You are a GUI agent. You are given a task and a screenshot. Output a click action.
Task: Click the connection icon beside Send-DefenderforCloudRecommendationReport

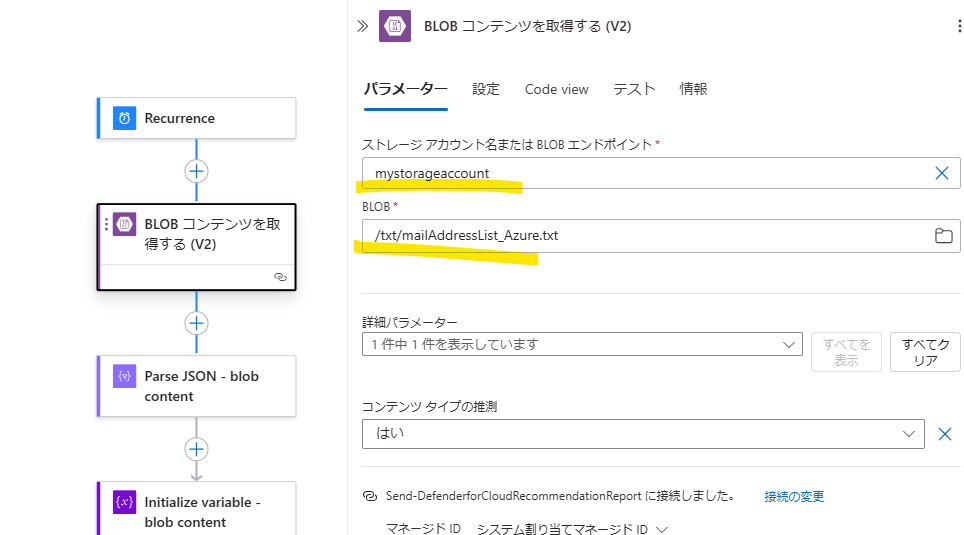coord(369,496)
